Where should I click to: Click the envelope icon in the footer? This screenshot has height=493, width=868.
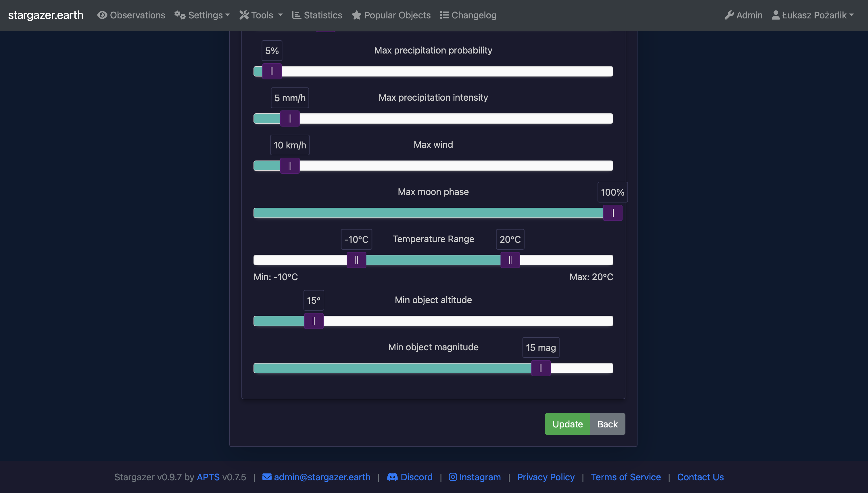pyautogui.click(x=267, y=477)
